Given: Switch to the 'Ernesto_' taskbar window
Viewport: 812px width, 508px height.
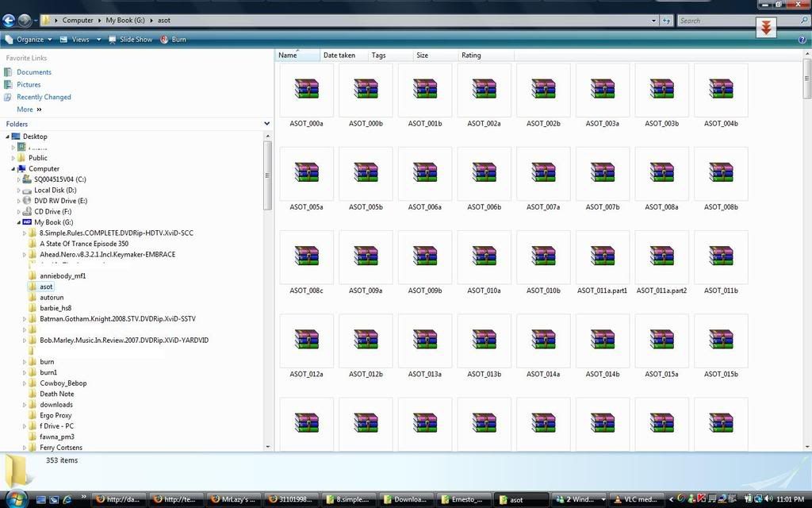Looking at the screenshot, I should click(x=463, y=500).
